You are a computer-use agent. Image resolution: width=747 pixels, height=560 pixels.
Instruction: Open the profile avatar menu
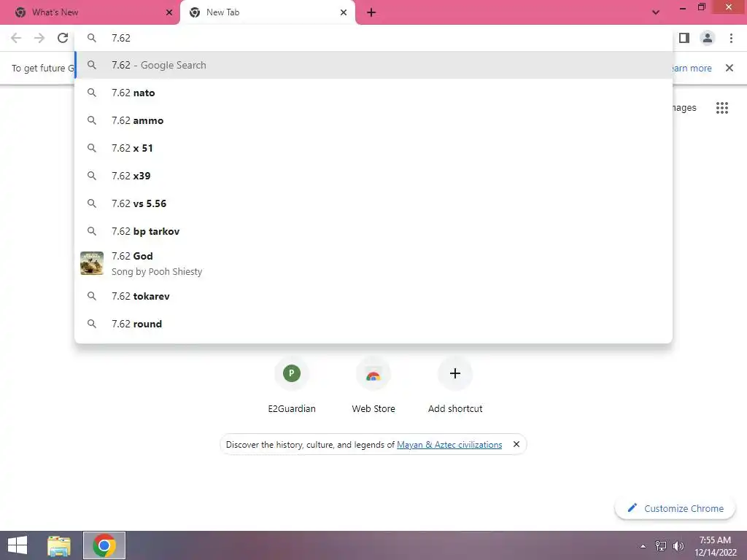(x=708, y=38)
